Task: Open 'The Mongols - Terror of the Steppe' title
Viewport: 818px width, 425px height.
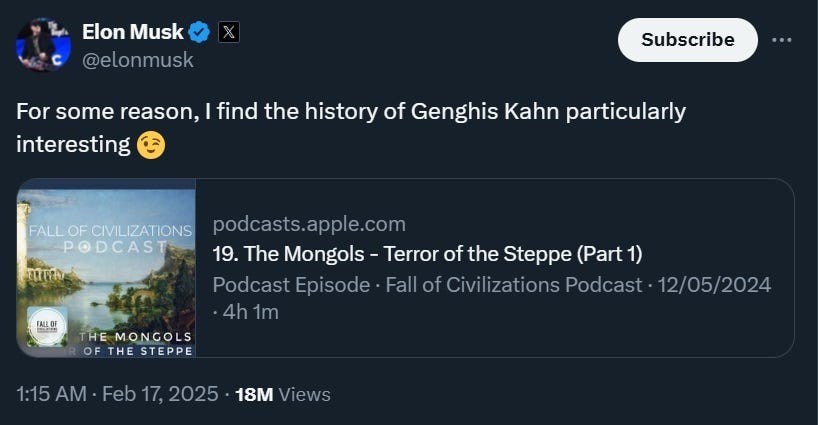Action: point(427,254)
